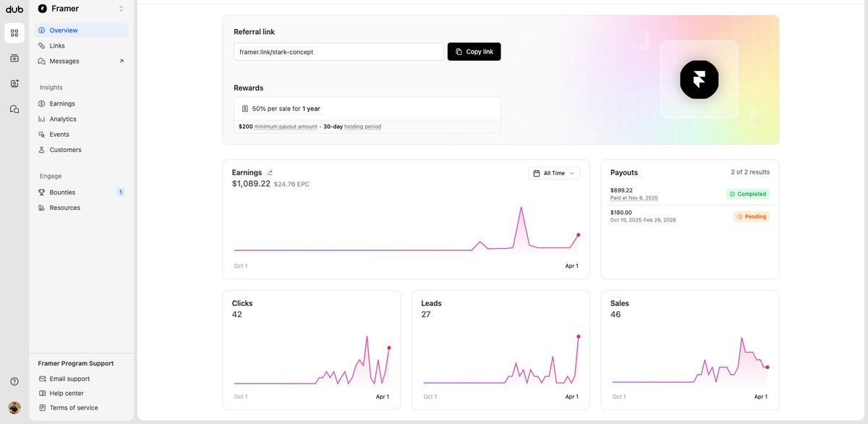This screenshot has height=424, width=868.
Task: Click the Pending status badge
Action: (751, 216)
